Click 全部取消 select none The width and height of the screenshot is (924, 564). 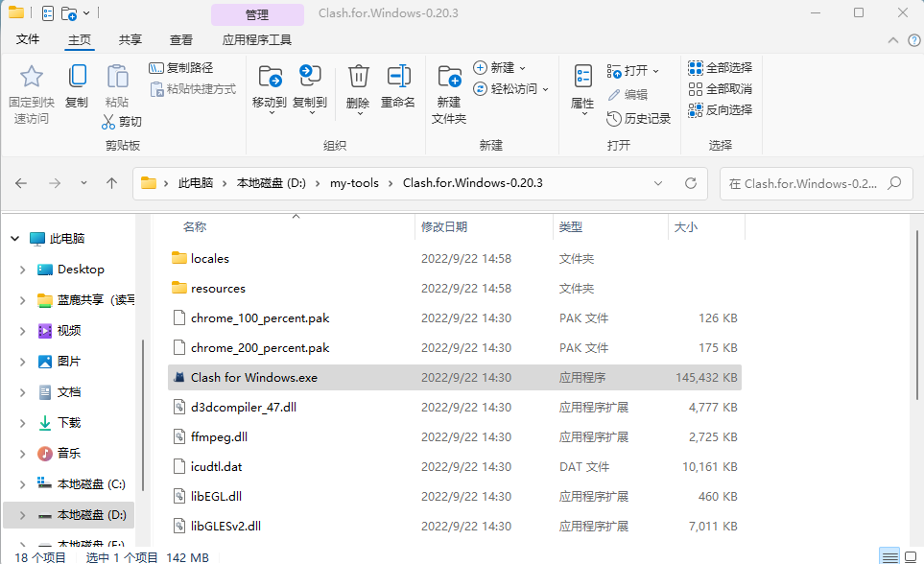coord(721,89)
